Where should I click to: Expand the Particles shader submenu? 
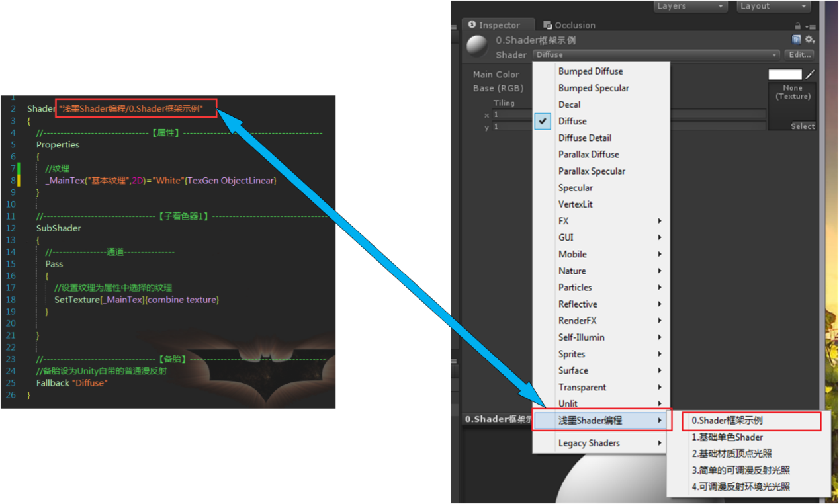pyautogui.click(x=601, y=287)
